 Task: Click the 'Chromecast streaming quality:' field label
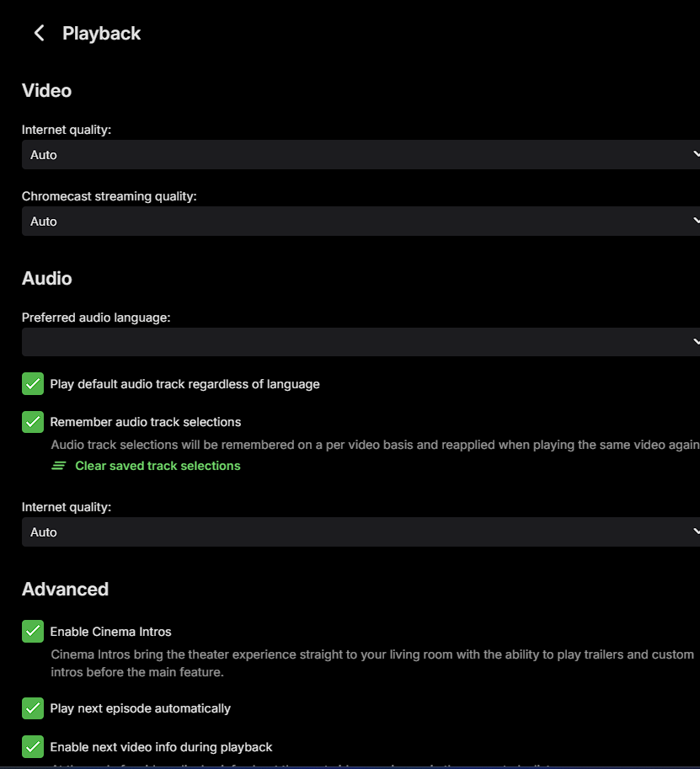click(109, 196)
